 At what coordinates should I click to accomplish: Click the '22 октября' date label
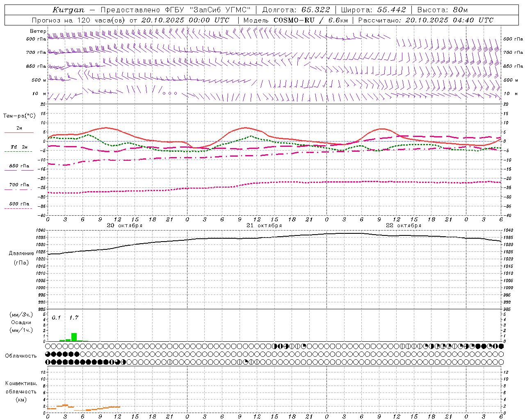(404, 226)
